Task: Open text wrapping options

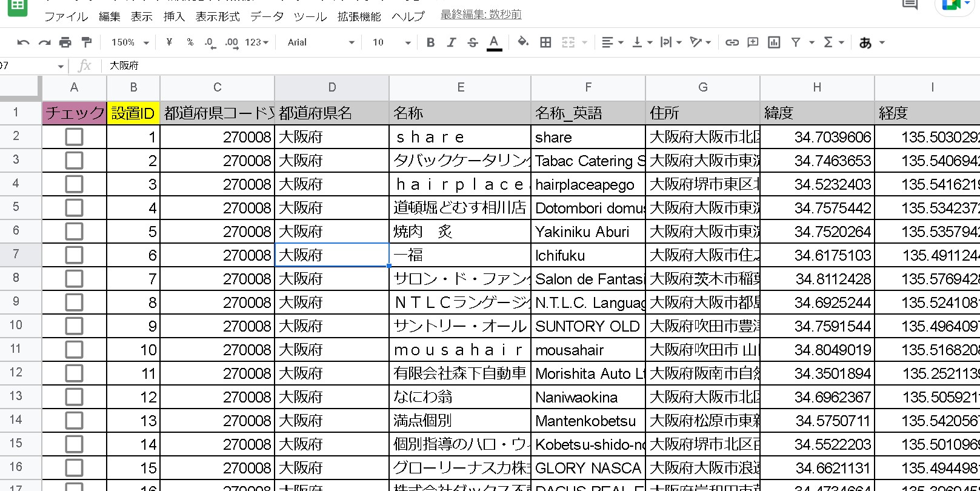Action: pyautogui.click(x=671, y=42)
